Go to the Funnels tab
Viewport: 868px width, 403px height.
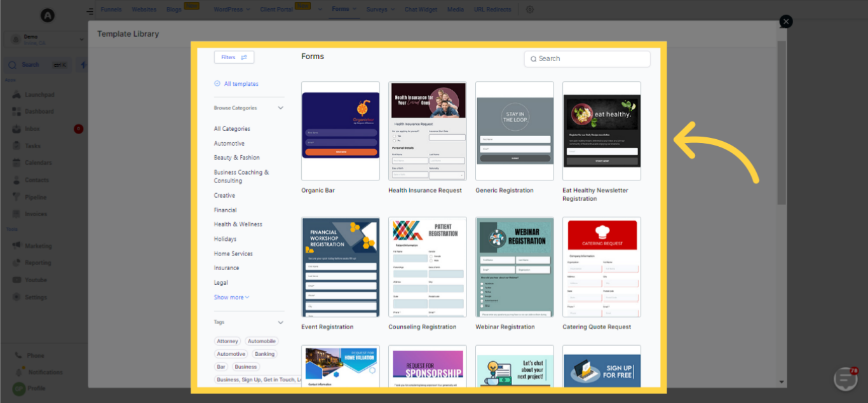pos(111,10)
